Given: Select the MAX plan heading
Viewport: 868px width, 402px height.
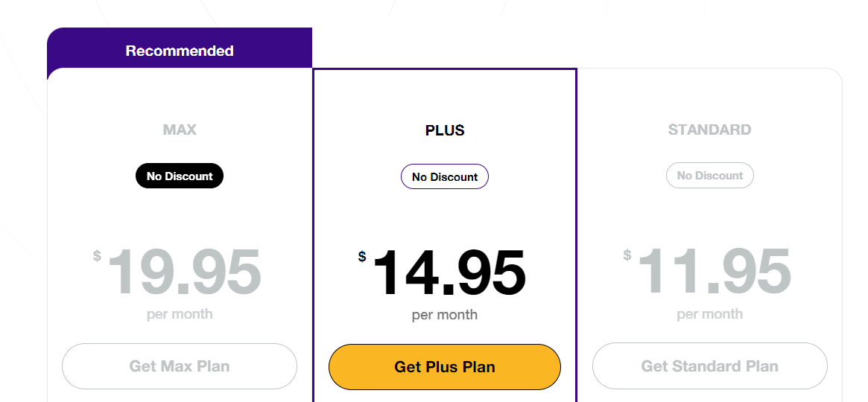Looking at the screenshot, I should pos(180,130).
